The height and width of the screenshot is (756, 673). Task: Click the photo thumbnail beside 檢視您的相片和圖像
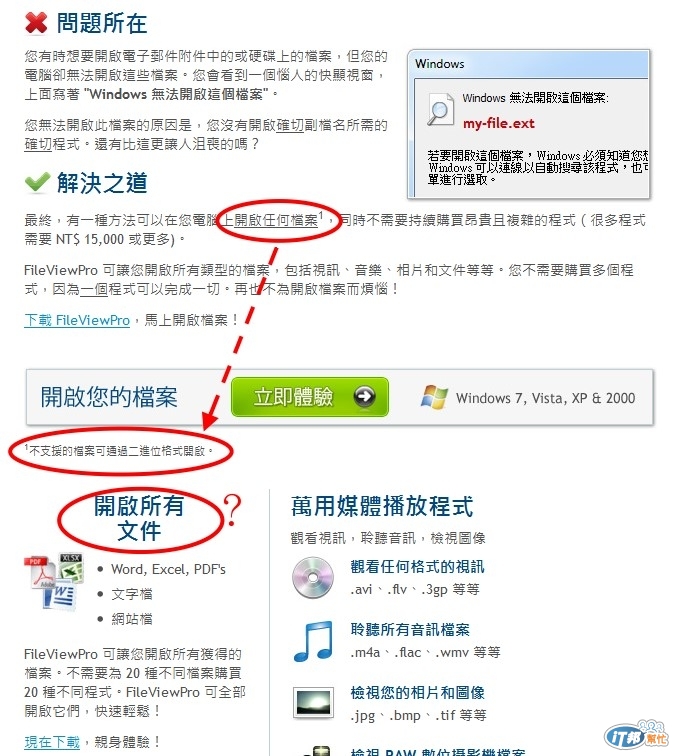[x=313, y=702]
